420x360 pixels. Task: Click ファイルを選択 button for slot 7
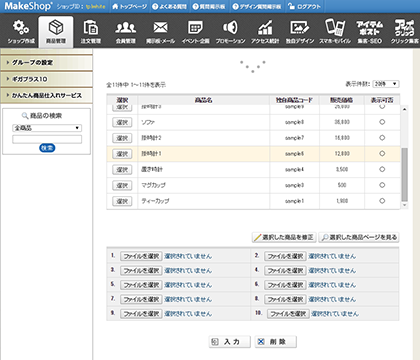(x=141, y=299)
